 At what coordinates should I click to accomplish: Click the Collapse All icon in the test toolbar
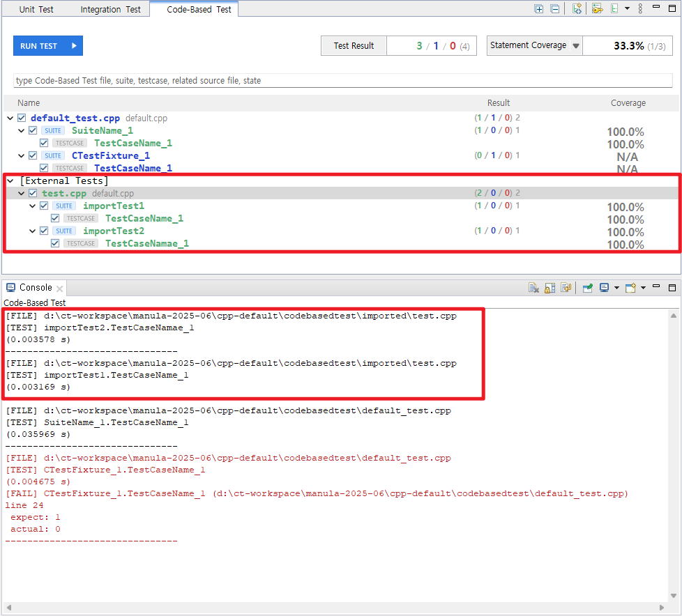[554, 9]
